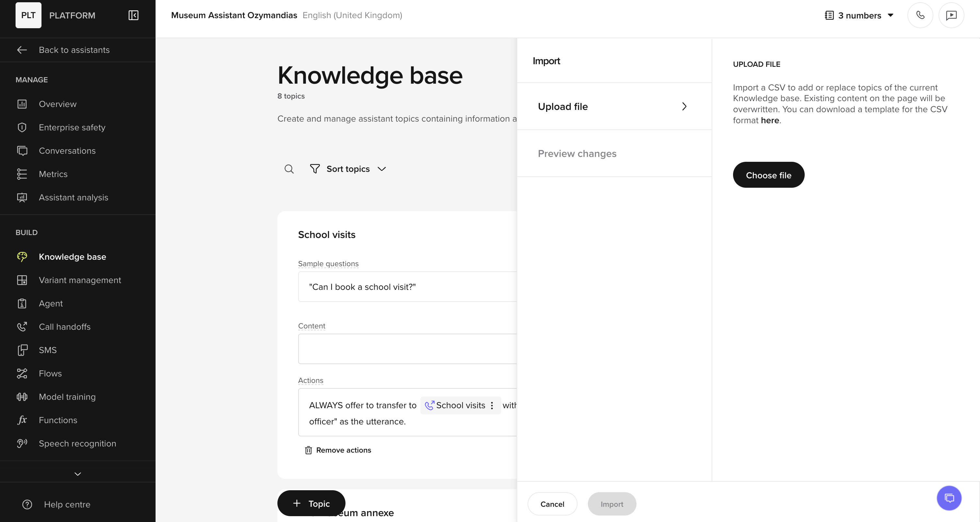Click the search magnifier icon

pos(289,169)
